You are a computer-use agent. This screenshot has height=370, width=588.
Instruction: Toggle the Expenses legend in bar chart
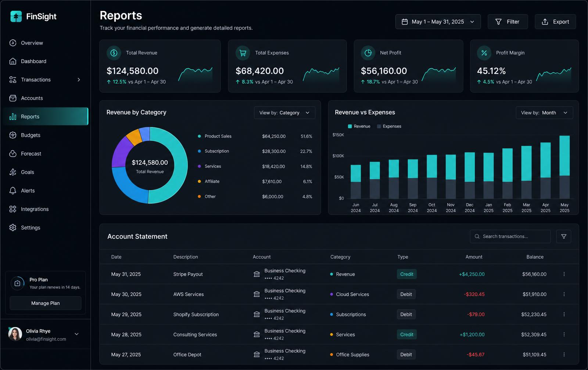click(389, 126)
